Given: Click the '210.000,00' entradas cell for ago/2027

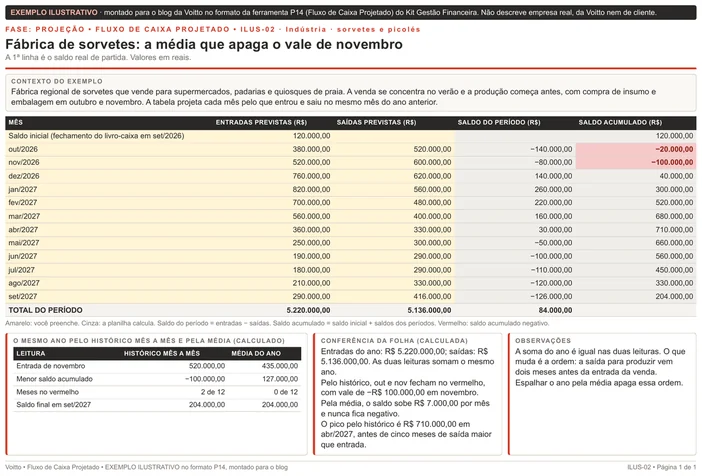Looking at the screenshot, I should [x=311, y=283].
